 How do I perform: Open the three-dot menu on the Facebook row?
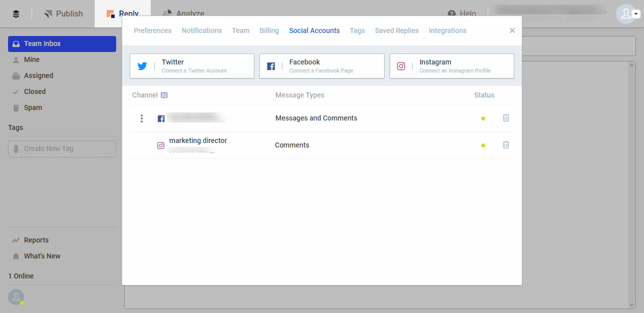(x=142, y=118)
